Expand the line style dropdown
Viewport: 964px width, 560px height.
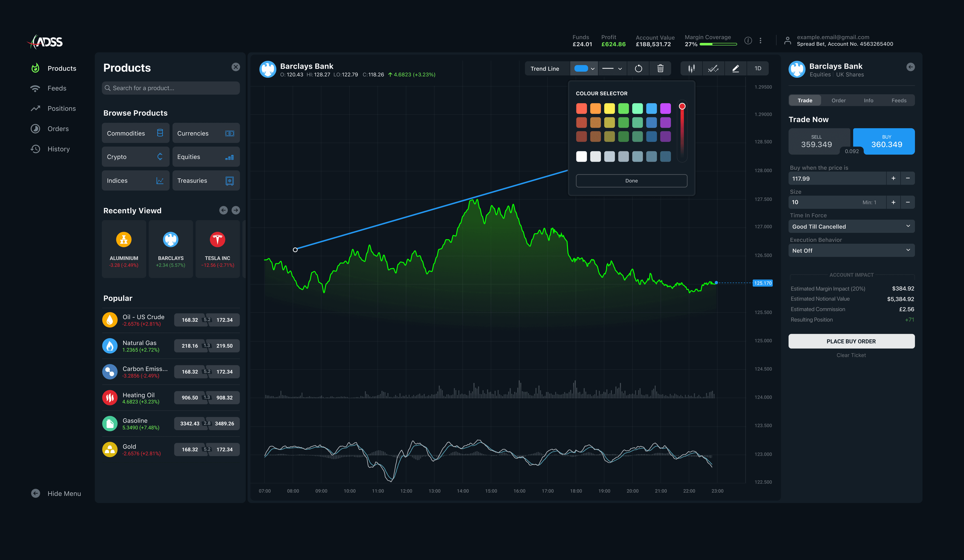[612, 68]
